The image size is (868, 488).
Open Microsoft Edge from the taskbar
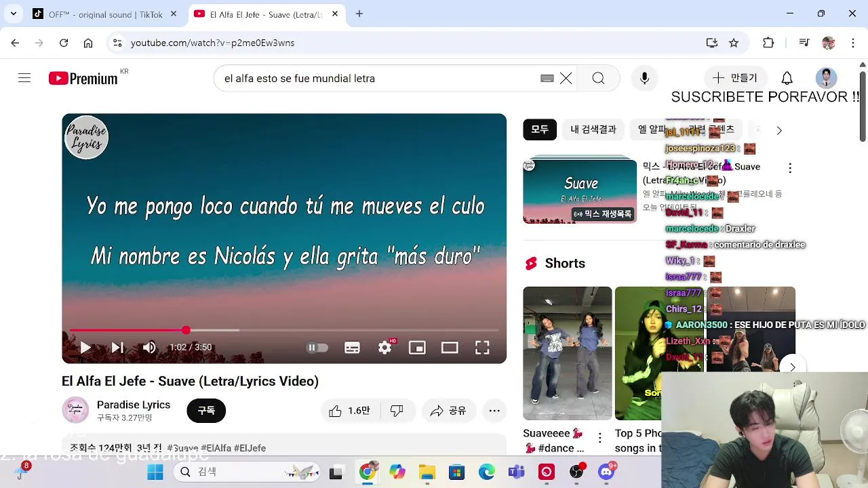pyautogui.click(x=486, y=472)
